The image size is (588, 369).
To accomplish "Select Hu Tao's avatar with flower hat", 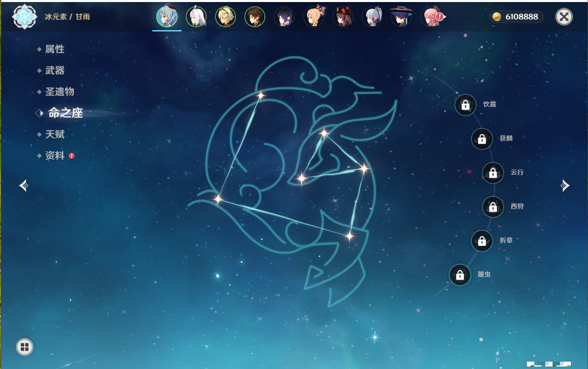I will tap(343, 17).
